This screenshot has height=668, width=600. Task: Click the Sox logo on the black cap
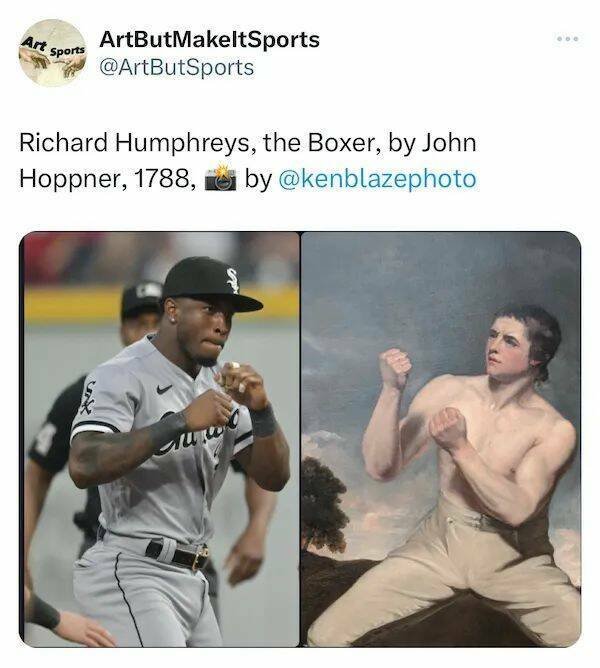(x=233, y=280)
